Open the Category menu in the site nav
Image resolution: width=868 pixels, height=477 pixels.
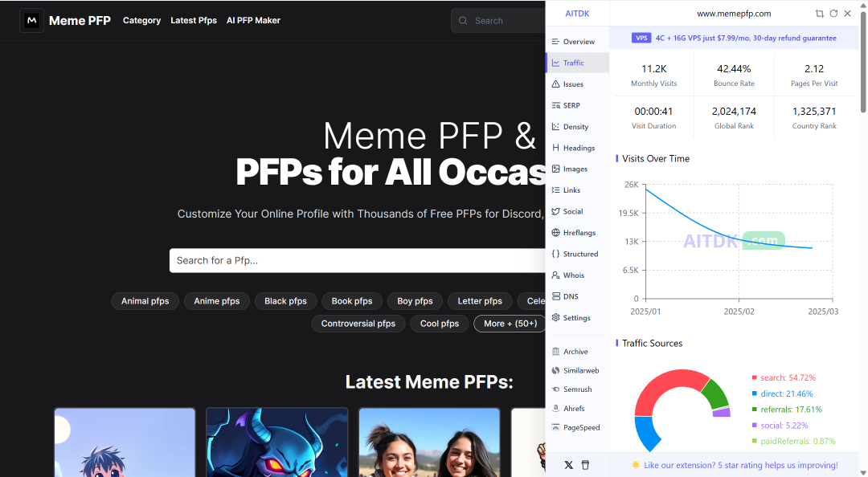point(141,20)
